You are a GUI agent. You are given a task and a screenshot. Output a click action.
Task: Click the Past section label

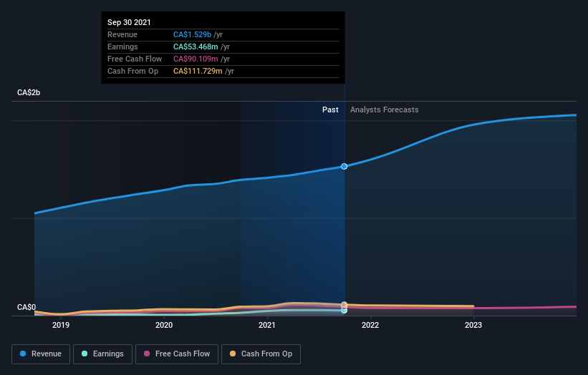330,109
